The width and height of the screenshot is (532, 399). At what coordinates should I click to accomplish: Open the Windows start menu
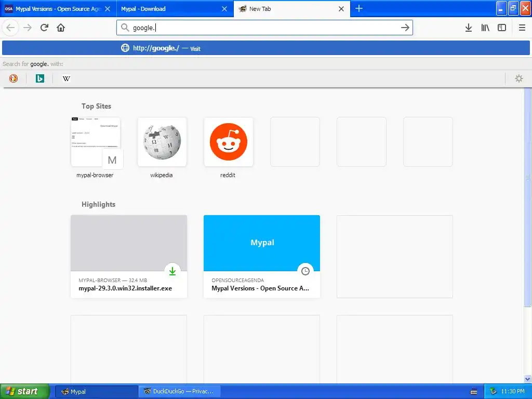[25, 391]
